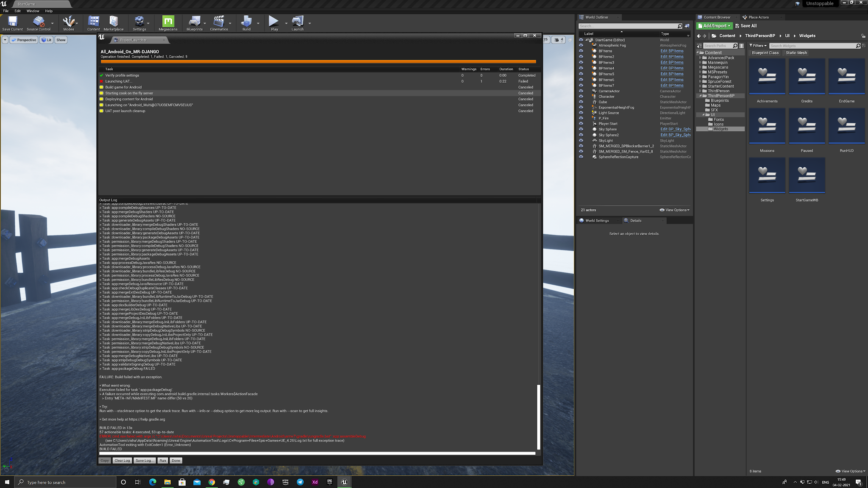Hide the Character actor in World Outliner
The height and width of the screenshot is (488, 868).
pyautogui.click(x=581, y=97)
